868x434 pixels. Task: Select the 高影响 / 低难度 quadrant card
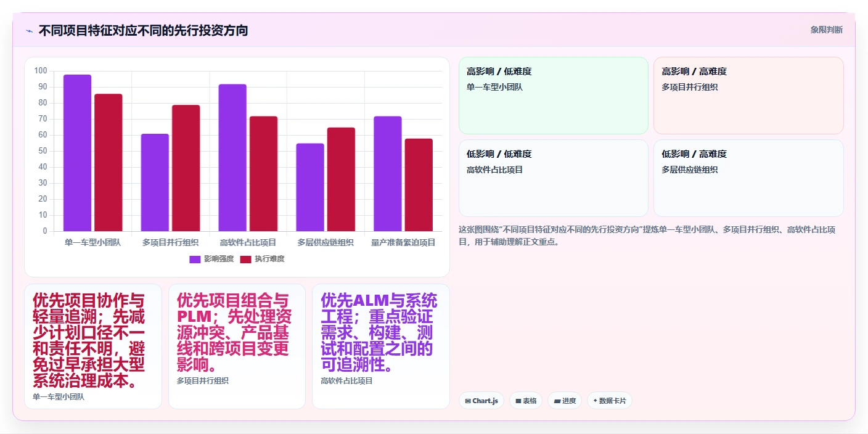[554, 96]
